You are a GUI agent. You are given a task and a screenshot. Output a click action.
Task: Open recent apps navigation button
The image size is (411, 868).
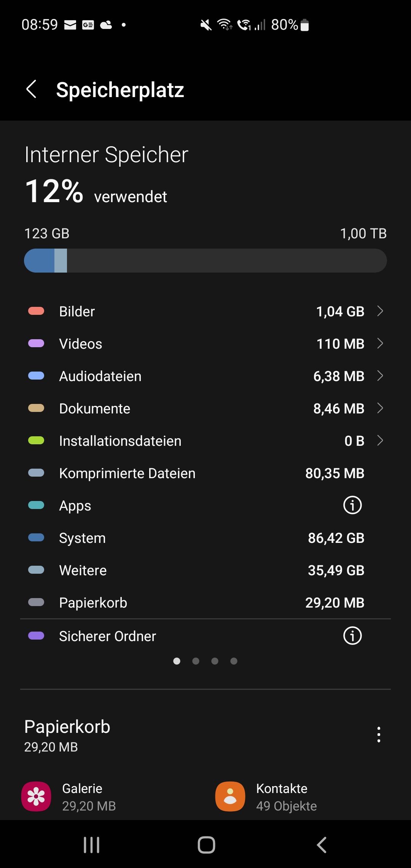[91, 845]
